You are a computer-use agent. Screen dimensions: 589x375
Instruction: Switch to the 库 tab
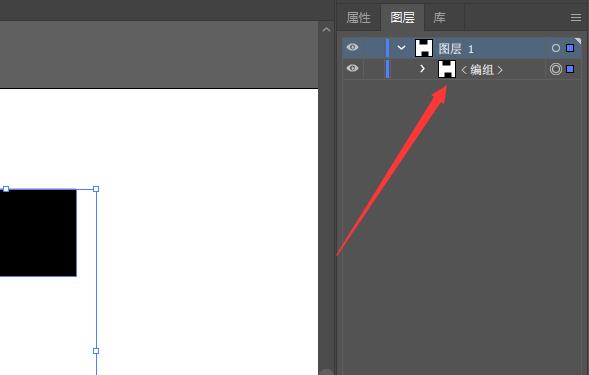pos(439,18)
